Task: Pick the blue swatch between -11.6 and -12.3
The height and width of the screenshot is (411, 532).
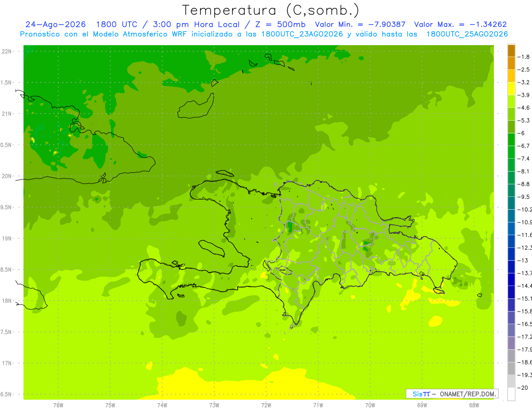Action: (511, 241)
